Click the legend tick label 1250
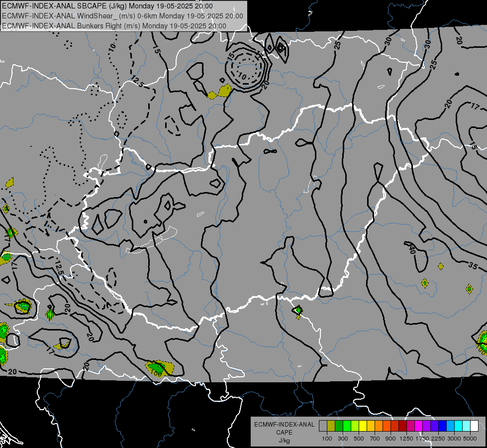This screenshot has width=487, height=448. [406, 439]
